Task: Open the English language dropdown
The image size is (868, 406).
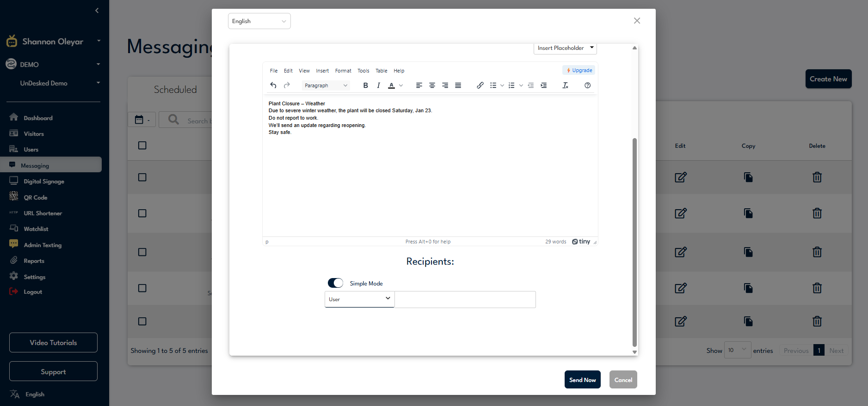Action: point(259,21)
